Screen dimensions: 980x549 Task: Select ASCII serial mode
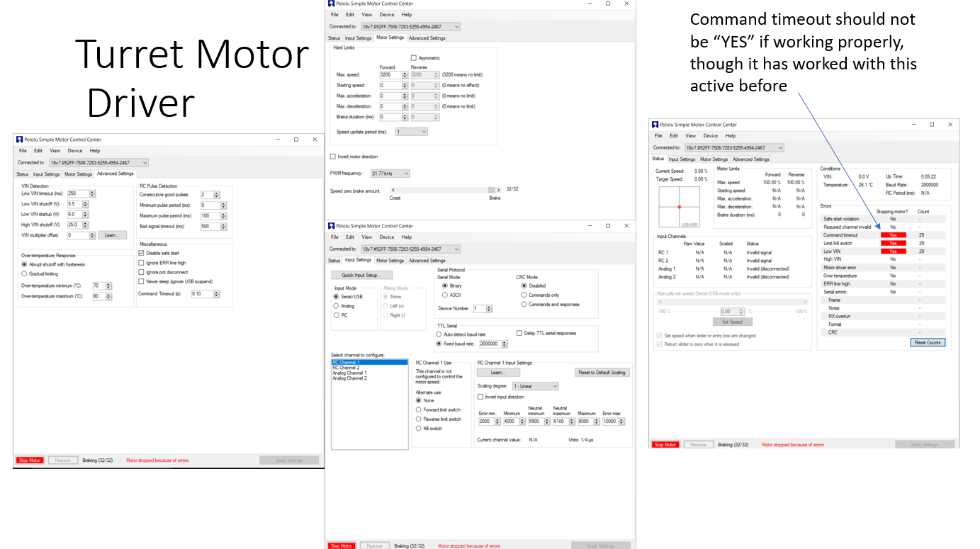coord(445,295)
